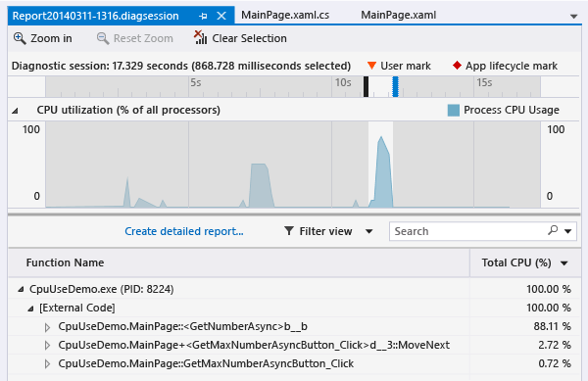The width and height of the screenshot is (588, 381).
Task: Click the Clear Selection chart icon
Action: pos(200,37)
